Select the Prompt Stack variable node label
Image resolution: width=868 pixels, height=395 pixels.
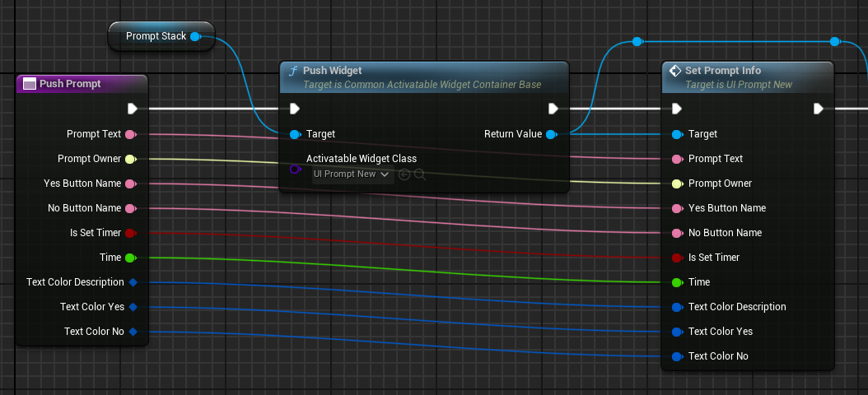click(x=156, y=36)
